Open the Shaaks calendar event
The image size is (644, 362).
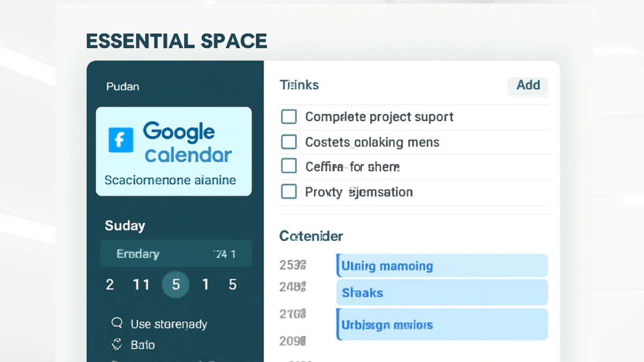coord(442,293)
